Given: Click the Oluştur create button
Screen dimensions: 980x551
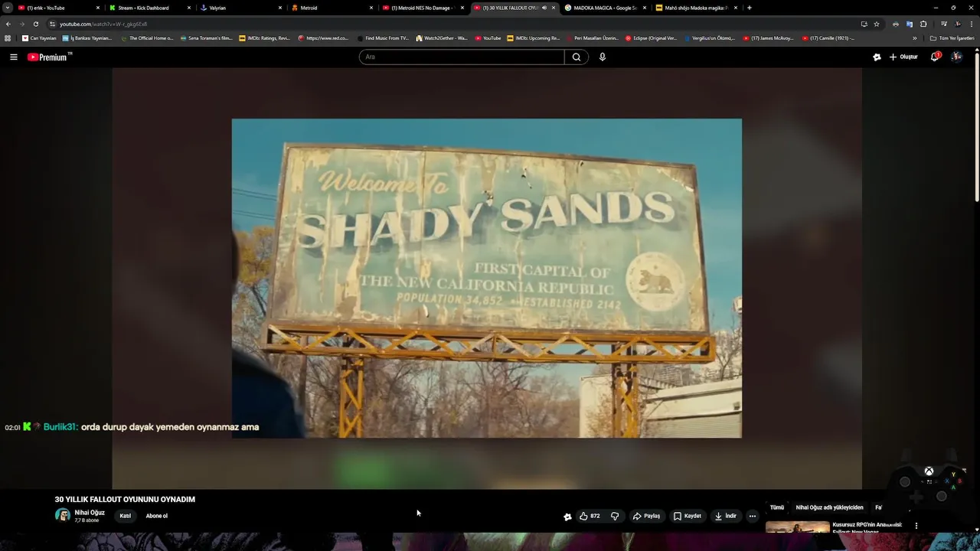Looking at the screenshot, I should tap(903, 57).
